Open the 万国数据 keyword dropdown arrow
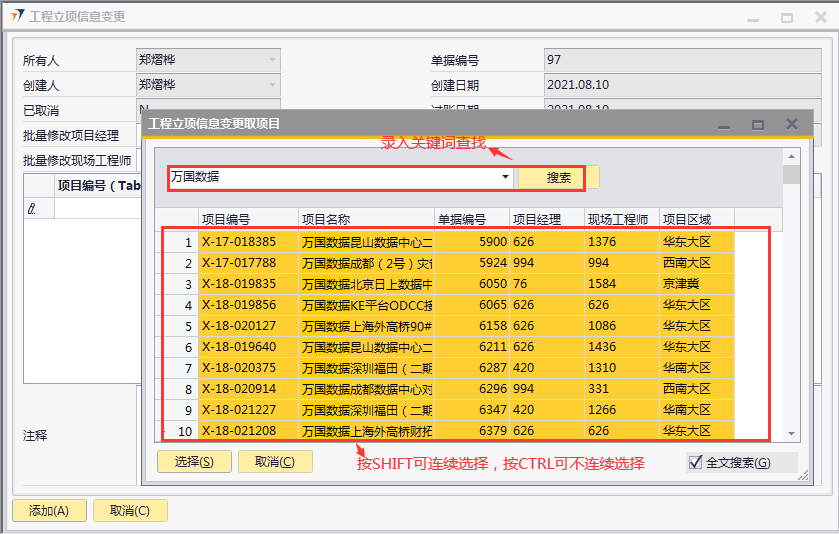The width and height of the screenshot is (839, 534). tap(506, 178)
